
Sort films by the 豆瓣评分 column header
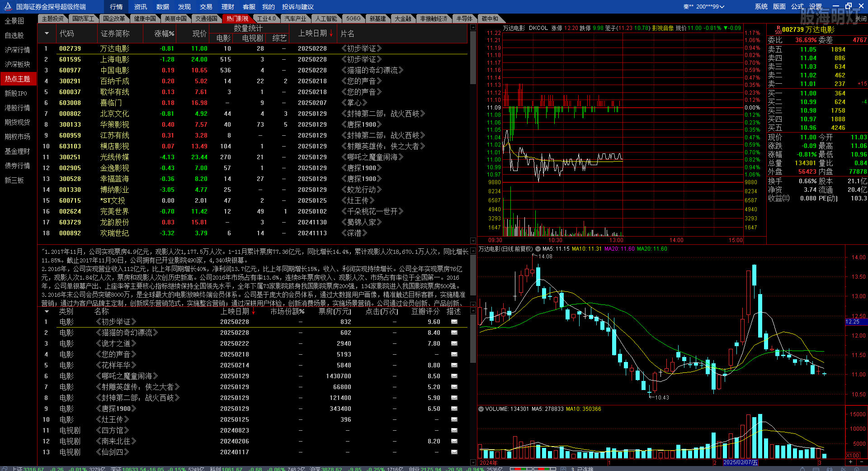coord(425,311)
